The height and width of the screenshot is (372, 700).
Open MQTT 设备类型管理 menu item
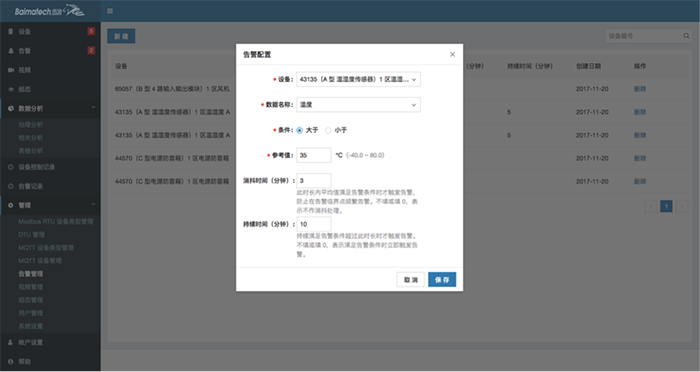(46, 248)
